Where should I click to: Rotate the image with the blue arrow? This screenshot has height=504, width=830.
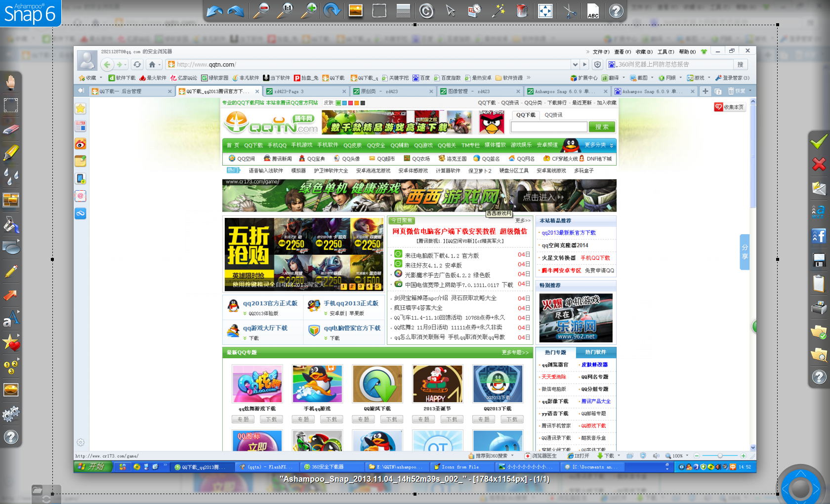click(332, 10)
